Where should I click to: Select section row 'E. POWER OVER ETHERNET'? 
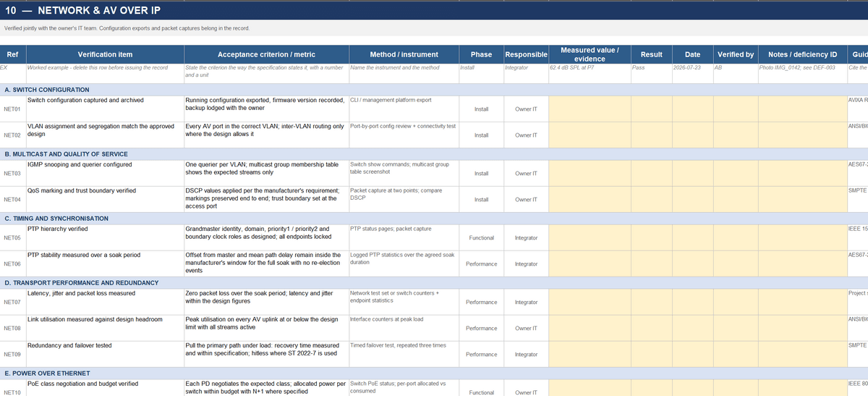click(x=434, y=374)
